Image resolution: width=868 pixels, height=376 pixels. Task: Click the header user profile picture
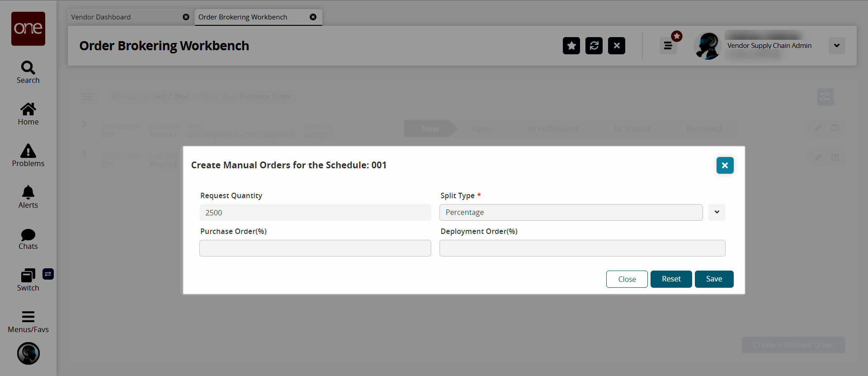point(708,46)
